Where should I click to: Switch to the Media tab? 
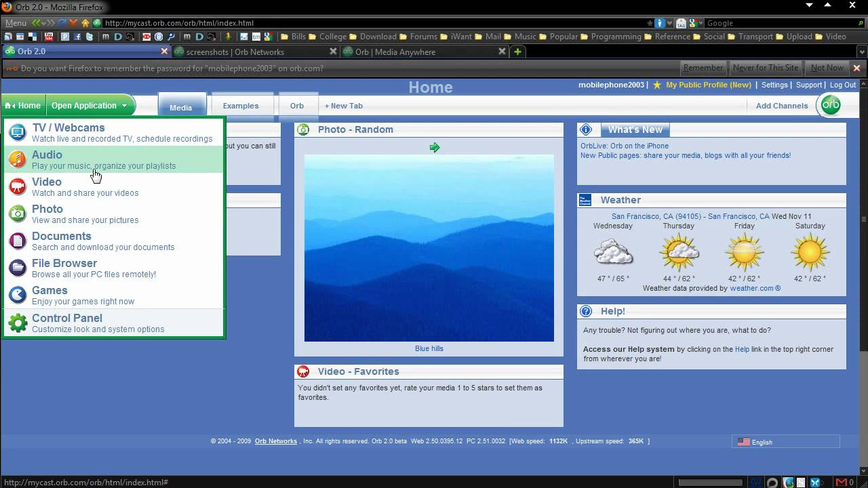(x=180, y=106)
